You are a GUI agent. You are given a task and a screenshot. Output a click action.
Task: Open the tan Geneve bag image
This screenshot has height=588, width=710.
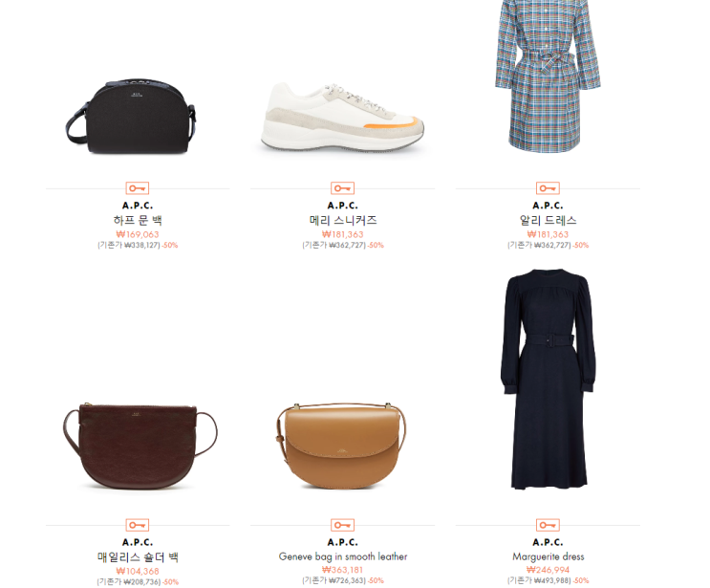tap(341, 446)
